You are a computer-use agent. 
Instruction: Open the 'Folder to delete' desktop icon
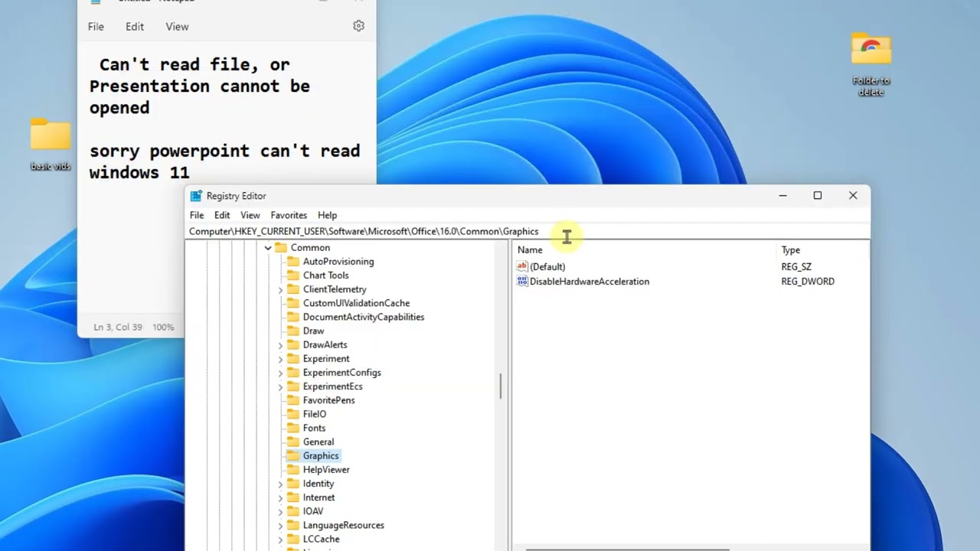click(871, 64)
